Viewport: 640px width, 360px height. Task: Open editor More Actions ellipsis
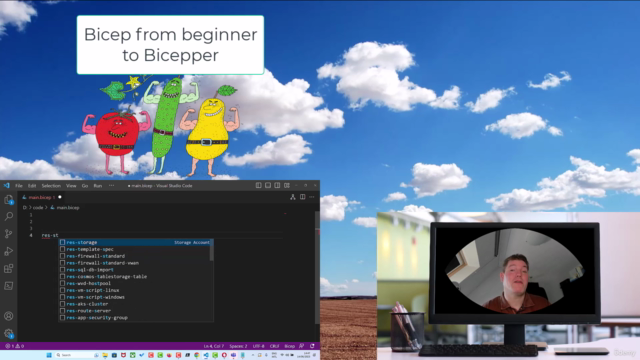pyautogui.click(x=312, y=197)
